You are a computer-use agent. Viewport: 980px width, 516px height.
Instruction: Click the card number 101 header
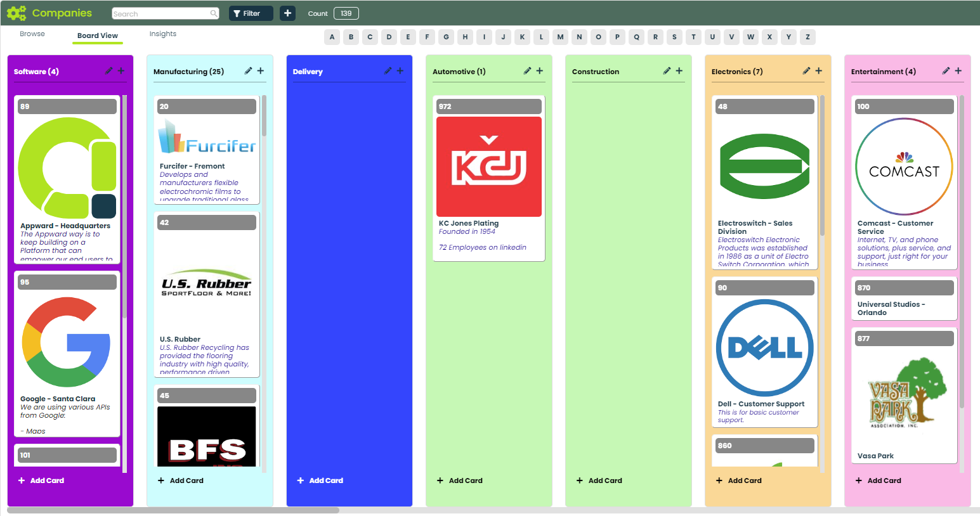click(67, 455)
